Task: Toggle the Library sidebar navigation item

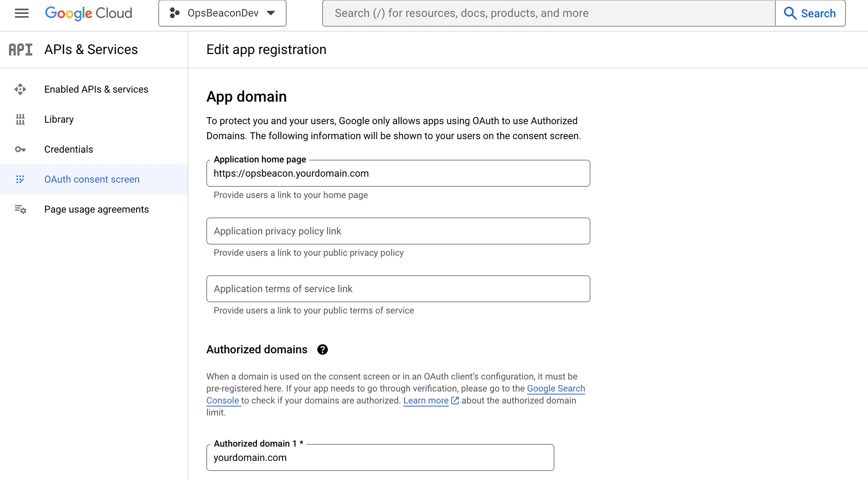Action: 59,120
